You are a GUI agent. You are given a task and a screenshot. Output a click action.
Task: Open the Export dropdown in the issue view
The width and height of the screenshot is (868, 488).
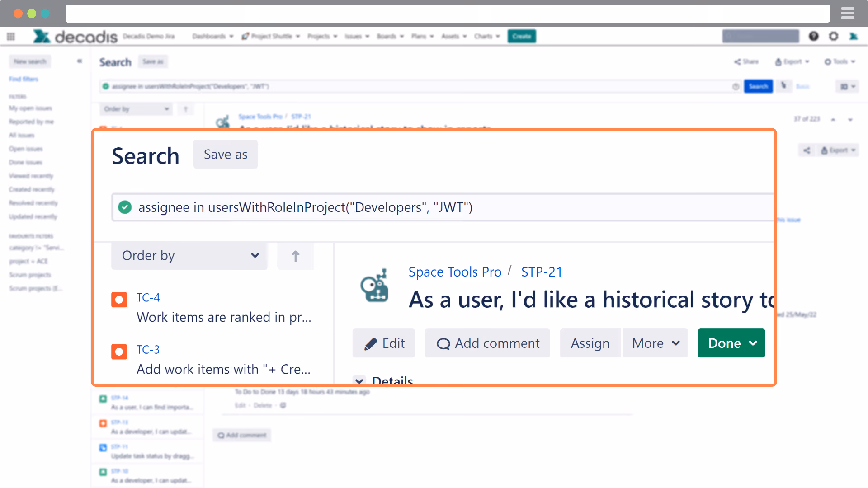[838, 150]
